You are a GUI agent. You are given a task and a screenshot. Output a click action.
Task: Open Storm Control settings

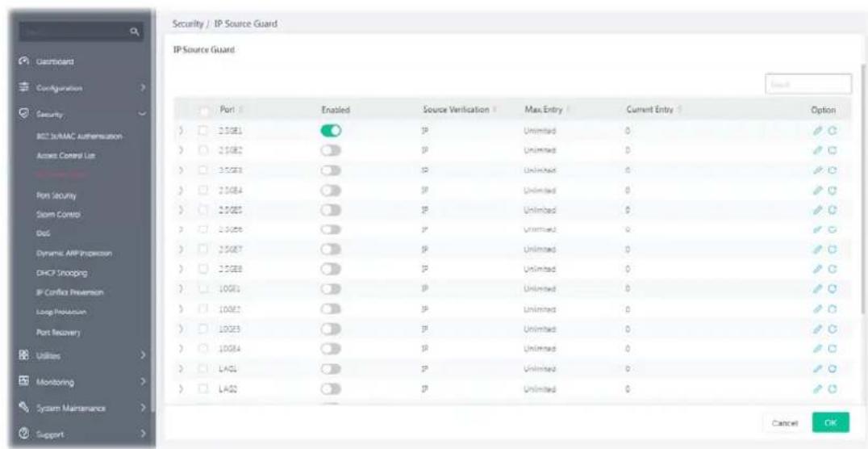click(58, 213)
